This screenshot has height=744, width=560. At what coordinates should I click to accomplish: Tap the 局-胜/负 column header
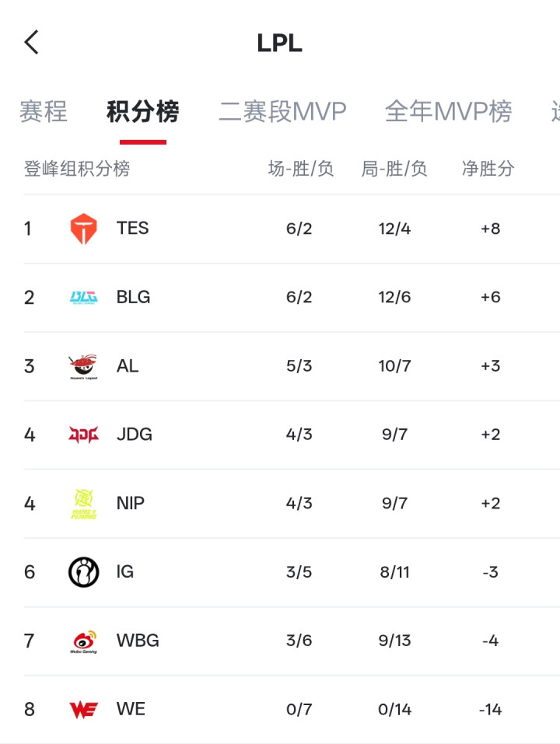tap(394, 169)
